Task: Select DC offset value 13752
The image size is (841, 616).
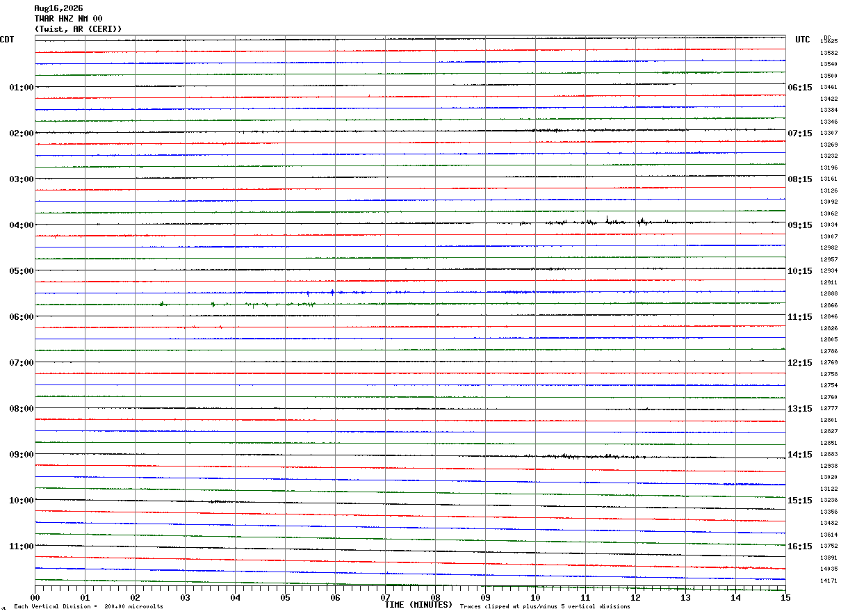Action: tap(828, 546)
